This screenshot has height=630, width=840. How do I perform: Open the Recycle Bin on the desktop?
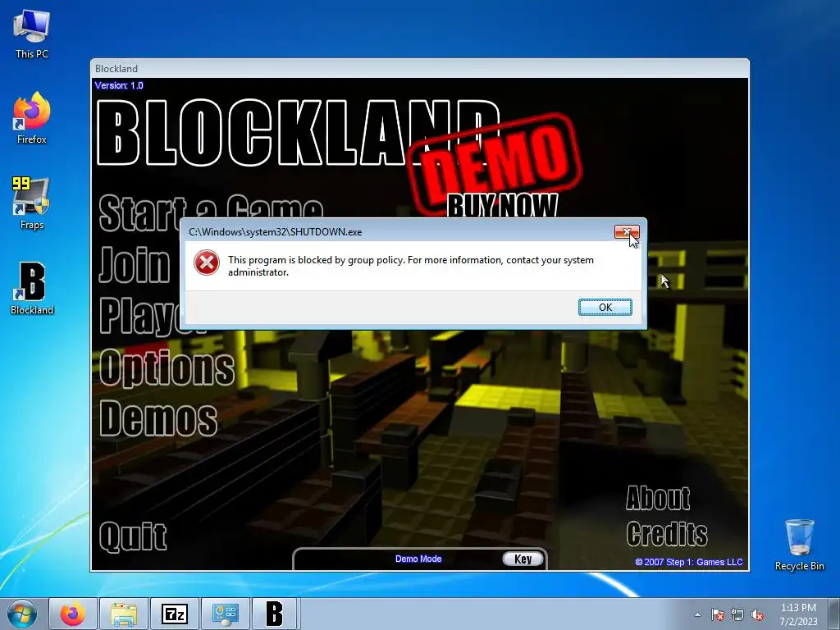799,545
